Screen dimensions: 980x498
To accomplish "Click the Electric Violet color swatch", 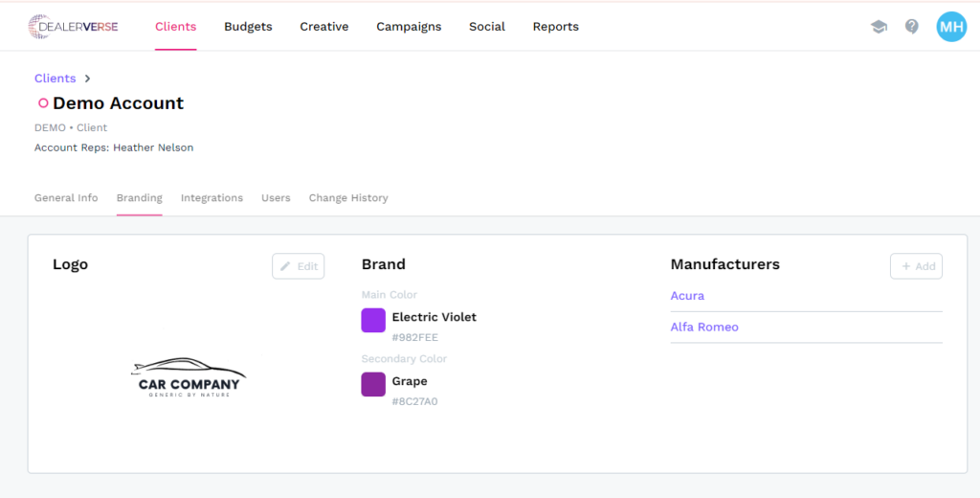I will click(373, 321).
